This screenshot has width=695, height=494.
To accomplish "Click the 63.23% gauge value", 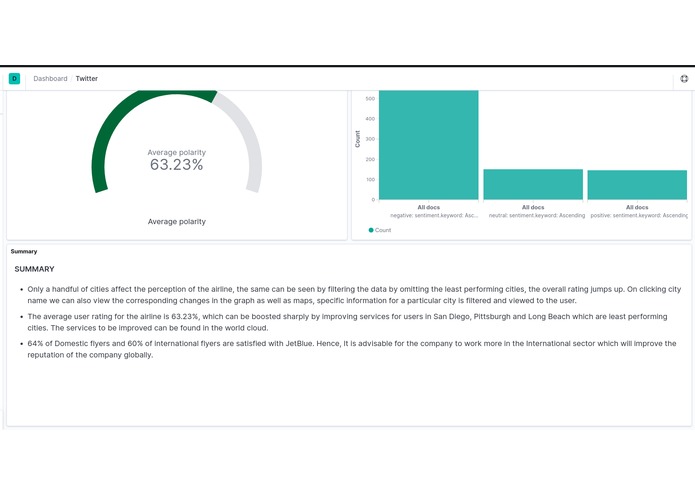I will [x=176, y=165].
